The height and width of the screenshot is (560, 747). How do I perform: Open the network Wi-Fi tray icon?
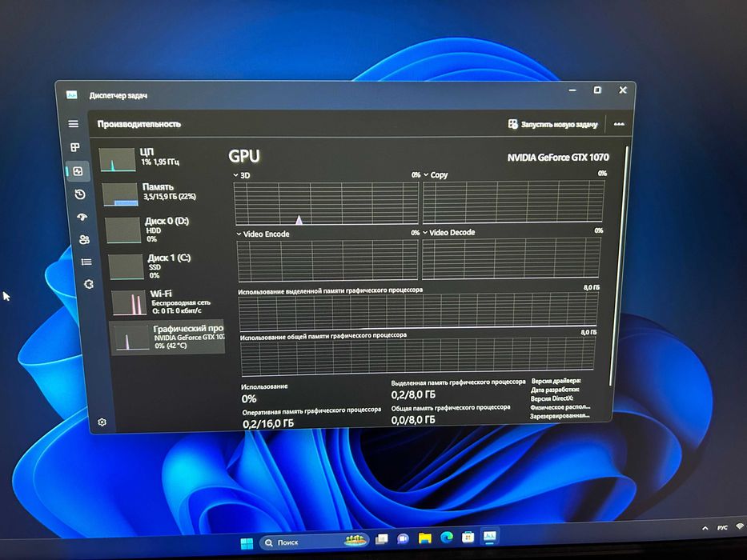coord(741,526)
